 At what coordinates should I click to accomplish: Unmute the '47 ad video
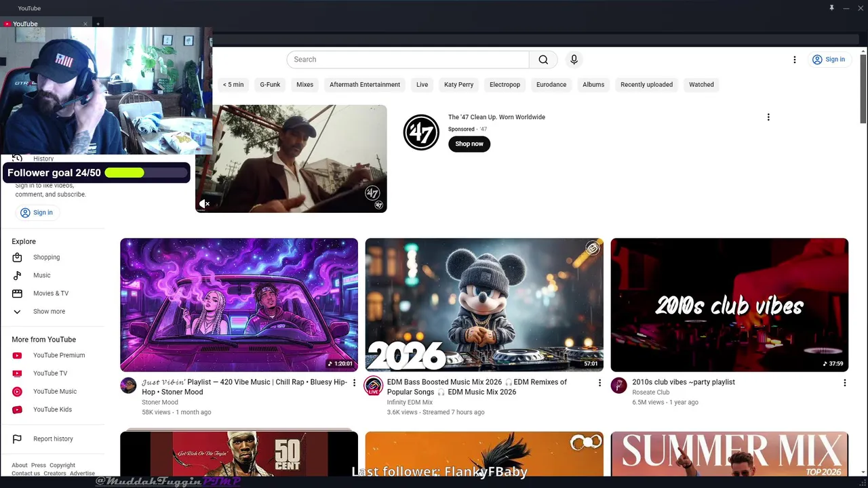pos(204,203)
